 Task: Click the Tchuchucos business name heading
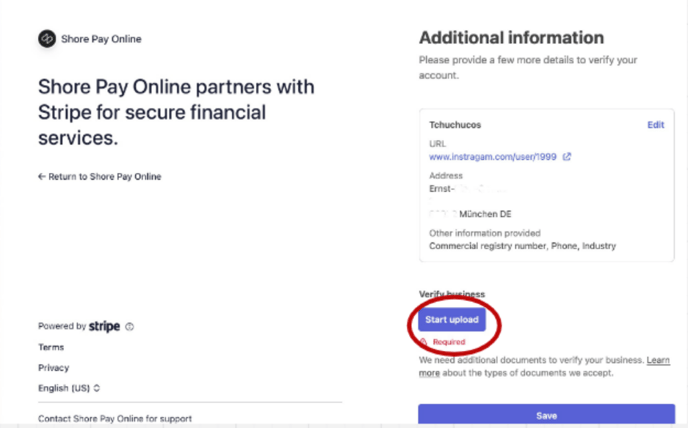pyautogui.click(x=456, y=125)
